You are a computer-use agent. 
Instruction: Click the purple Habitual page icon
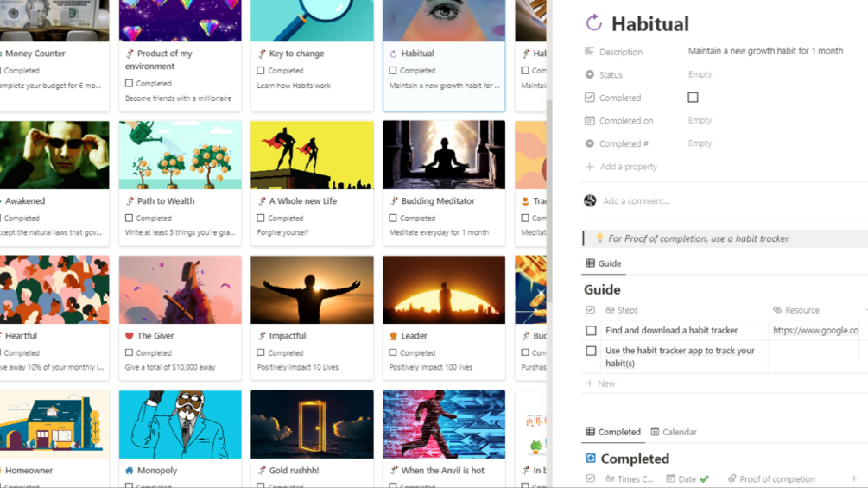(593, 23)
